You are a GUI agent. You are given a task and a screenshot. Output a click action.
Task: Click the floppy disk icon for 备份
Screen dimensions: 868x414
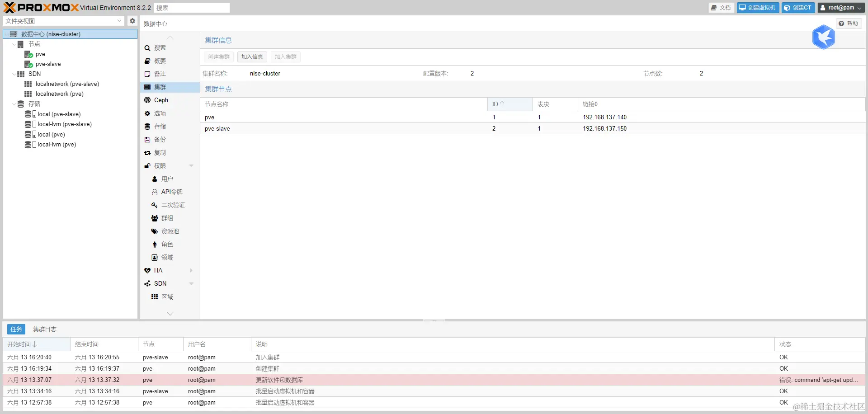pyautogui.click(x=147, y=140)
